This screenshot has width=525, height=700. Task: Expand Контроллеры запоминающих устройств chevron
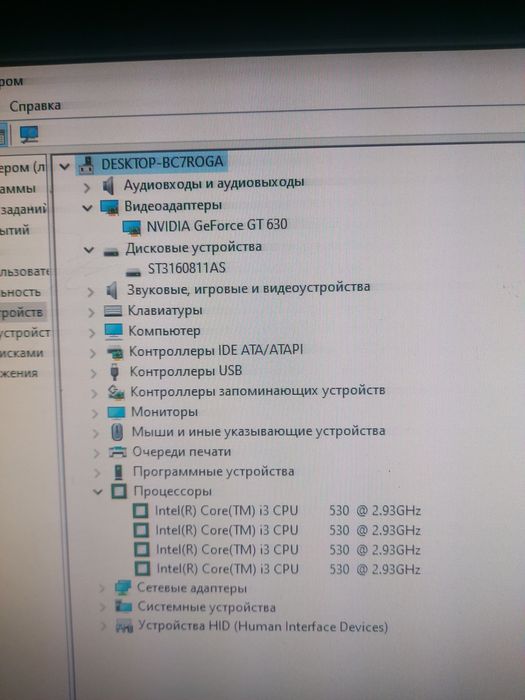94,393
